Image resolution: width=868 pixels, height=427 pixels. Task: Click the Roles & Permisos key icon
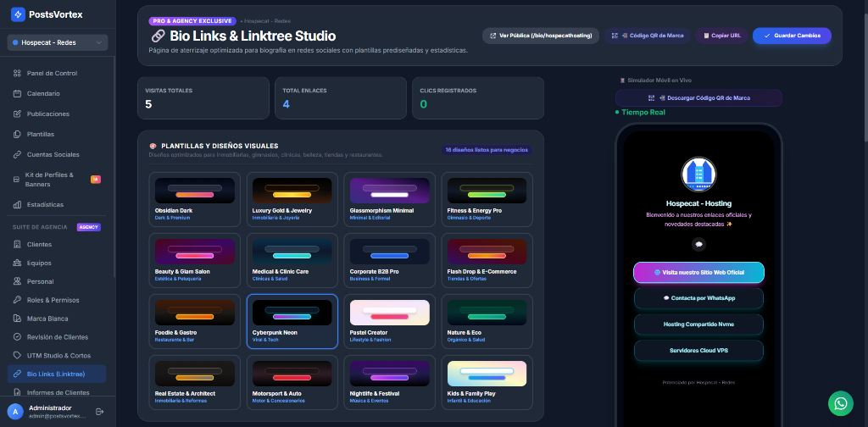click(x=17, y=300)
